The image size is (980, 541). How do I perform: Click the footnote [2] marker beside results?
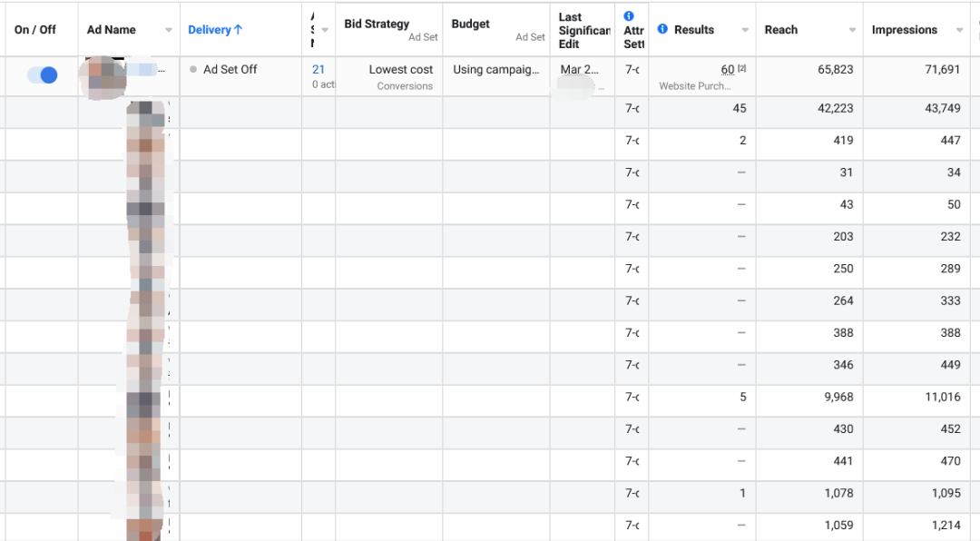tap(741, 69)
